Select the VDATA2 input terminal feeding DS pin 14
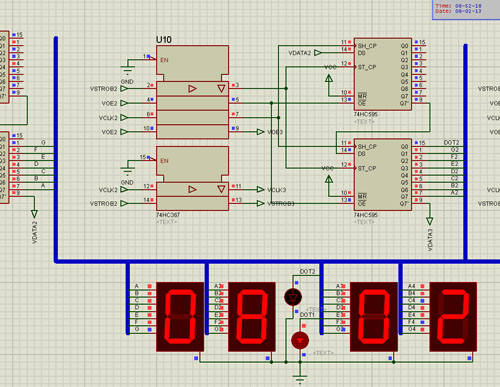The image size is (500, 387). point(318,53)
